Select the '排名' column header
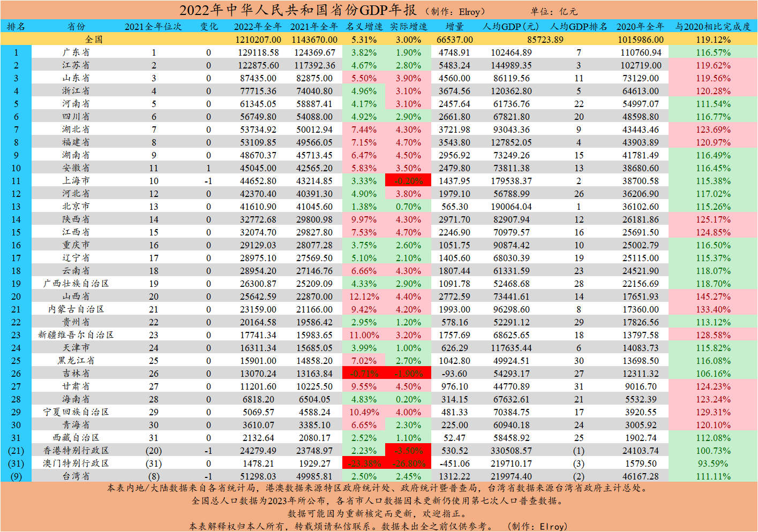Screen dimensions: 758x532 (x=16, y=26)
